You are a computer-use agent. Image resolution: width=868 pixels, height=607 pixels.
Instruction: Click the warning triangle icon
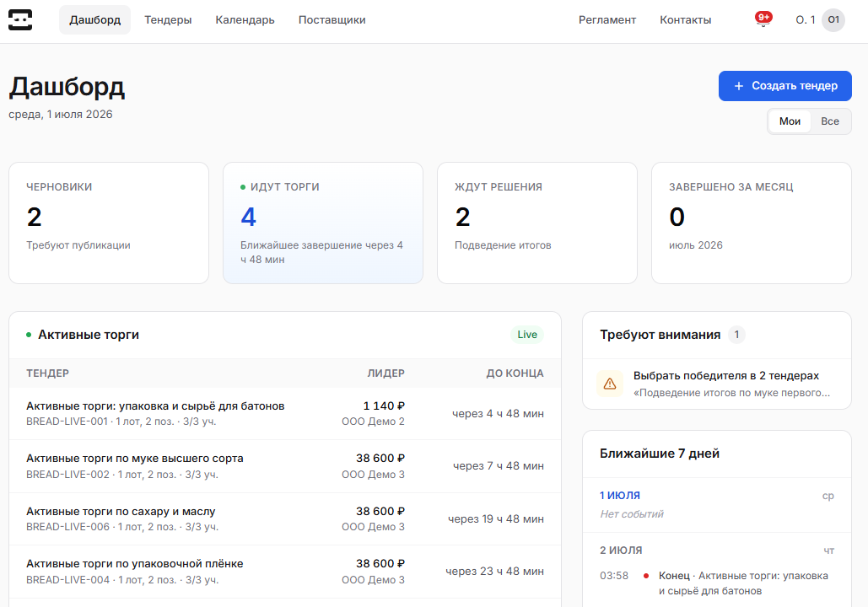(x=610, y=384)
